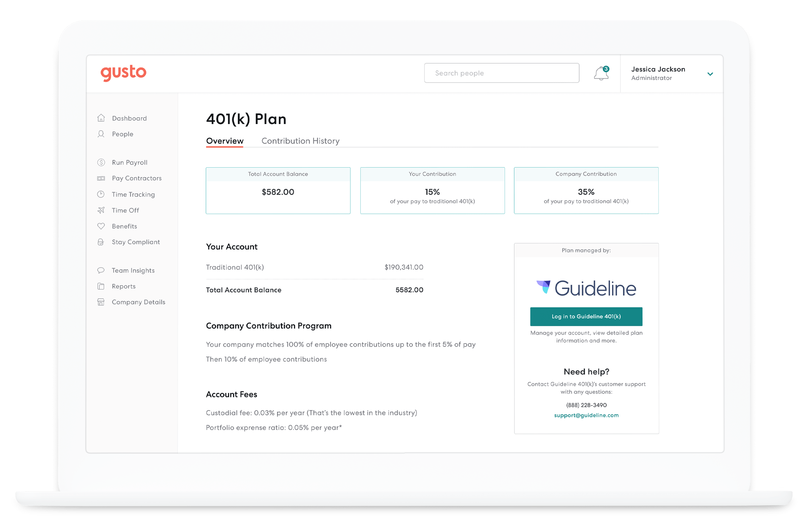Open notifications bell with badge
Screen dimensions: 807x532
tap(601, 73)
